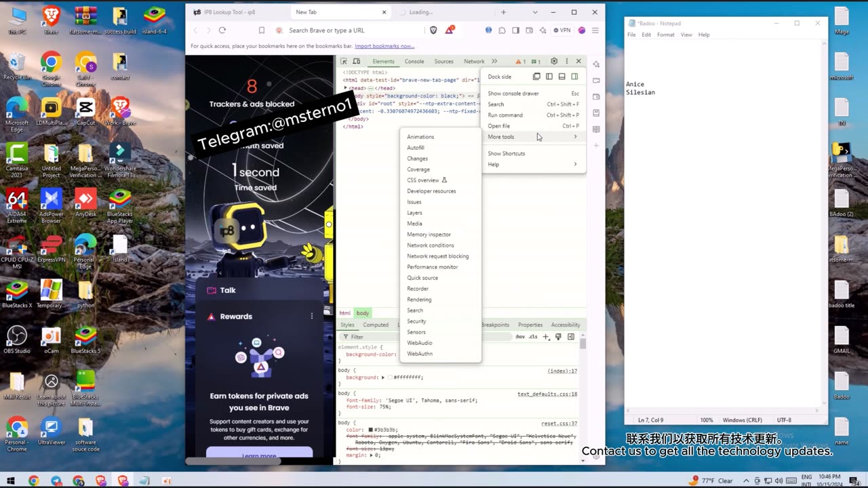The image size is (868, 488).
Task: Open the Rewards card three-dot menu
Action: click(x=312, y=316)
